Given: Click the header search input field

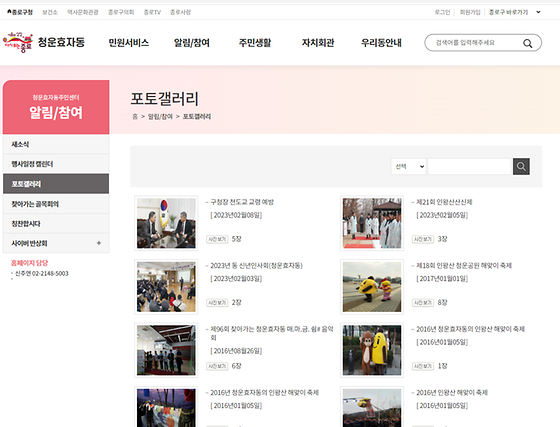Looking at the screenshot, I should tap(473, 43).
